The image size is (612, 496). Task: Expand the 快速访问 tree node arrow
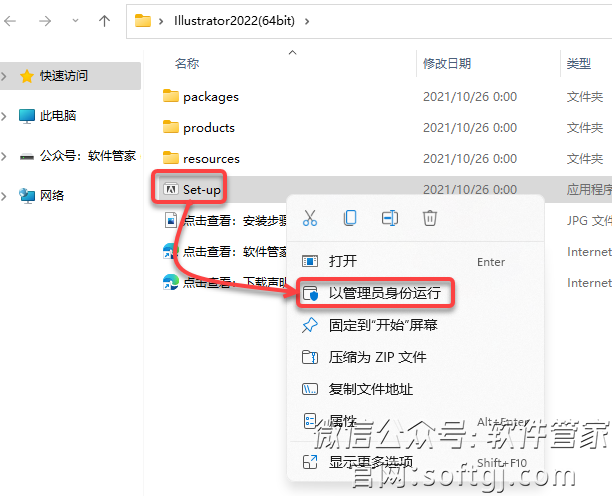click(4, 76)
